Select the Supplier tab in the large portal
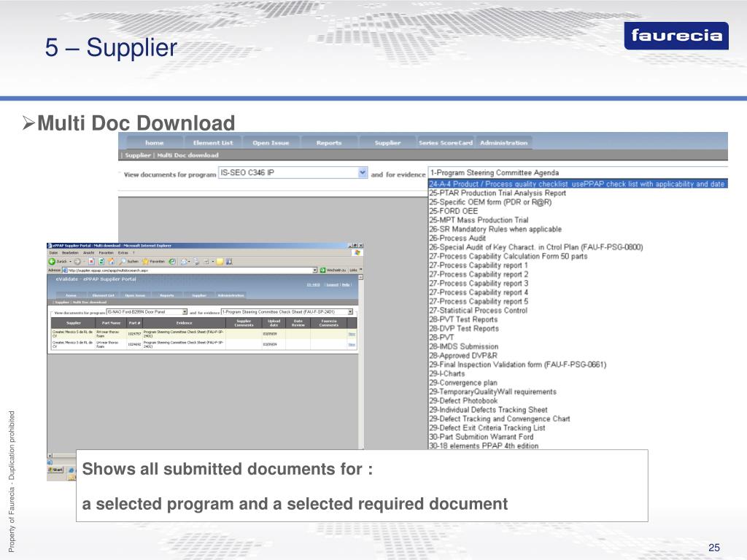This screenshot has width=747, height=560. pos(388,142)
